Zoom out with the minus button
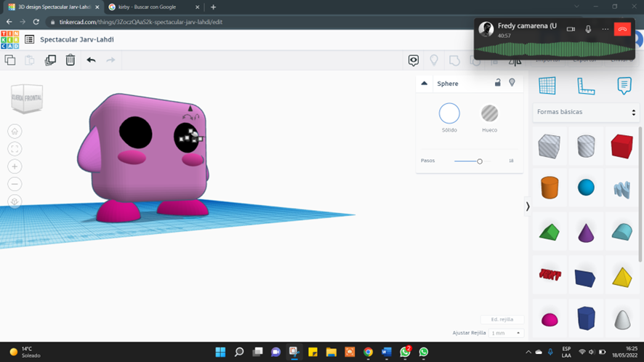Screen dimensions: 644x362 [15, 184]
